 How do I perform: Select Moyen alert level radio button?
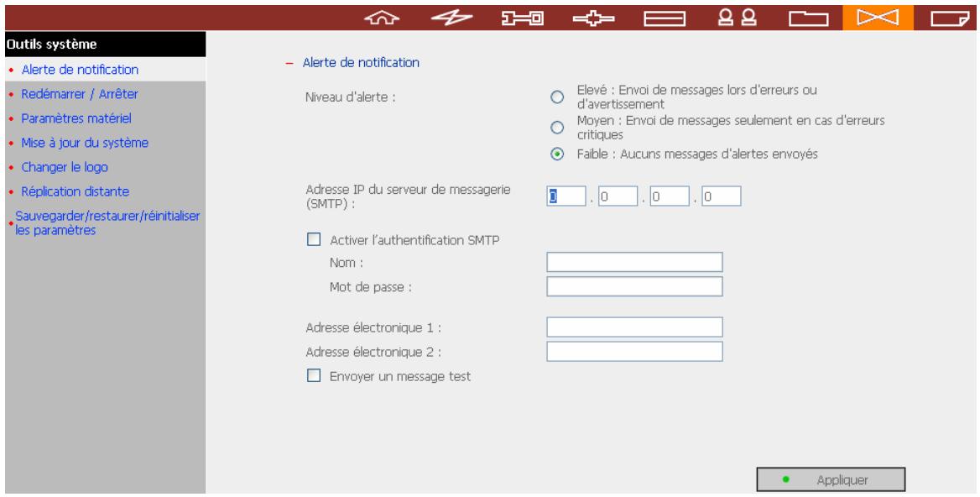tap(557, 128)
